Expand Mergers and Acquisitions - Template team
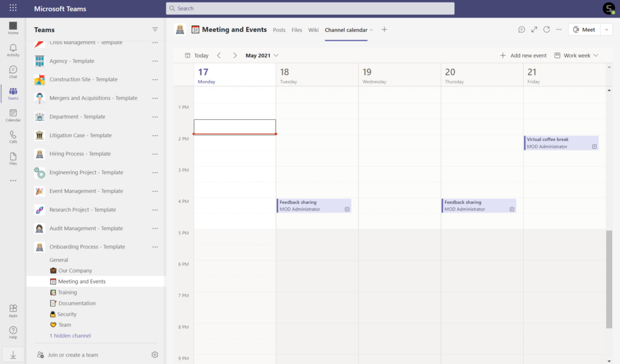 (x=93, y=98)
